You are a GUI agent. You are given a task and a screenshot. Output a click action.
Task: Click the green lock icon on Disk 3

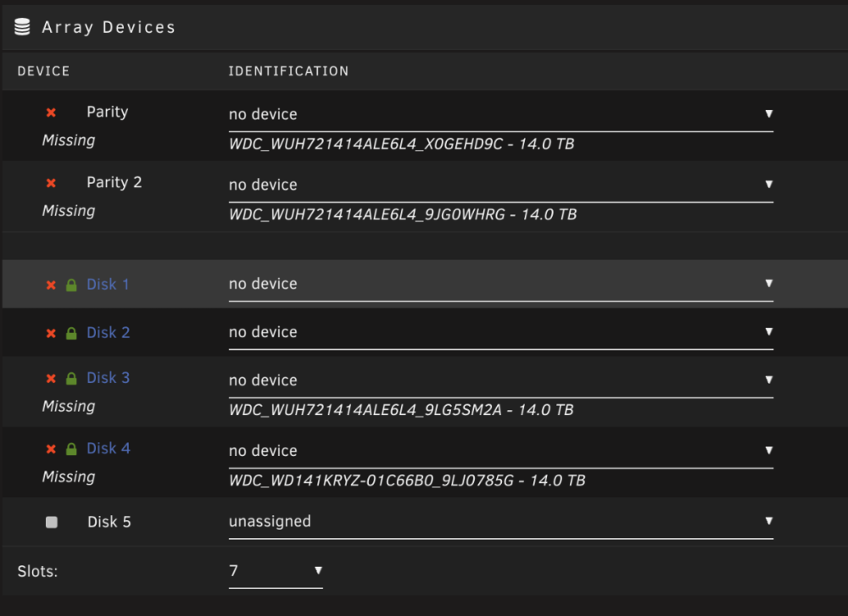pos(71,378)
